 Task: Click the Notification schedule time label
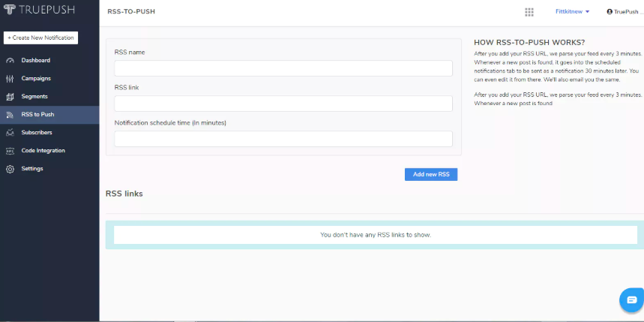click(x=170, y=123)
